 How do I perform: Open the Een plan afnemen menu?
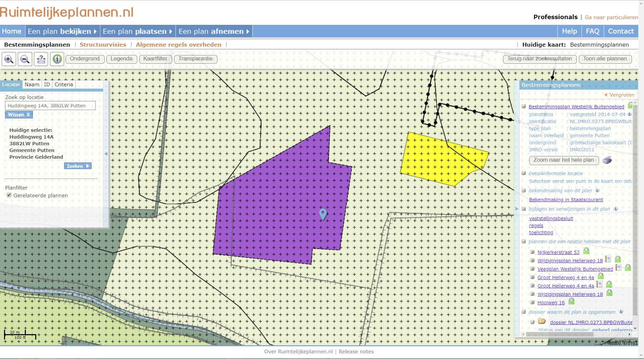214,31
